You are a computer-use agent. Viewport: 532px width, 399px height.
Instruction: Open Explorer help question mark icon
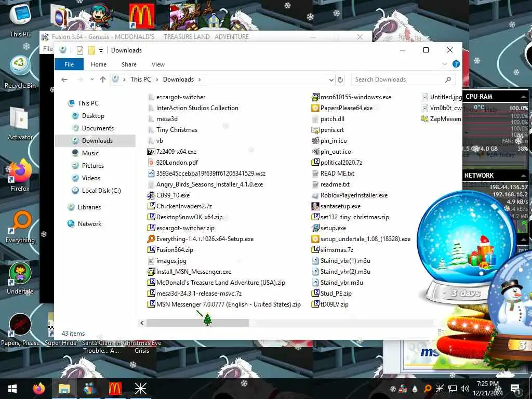[x=456, y=64]
